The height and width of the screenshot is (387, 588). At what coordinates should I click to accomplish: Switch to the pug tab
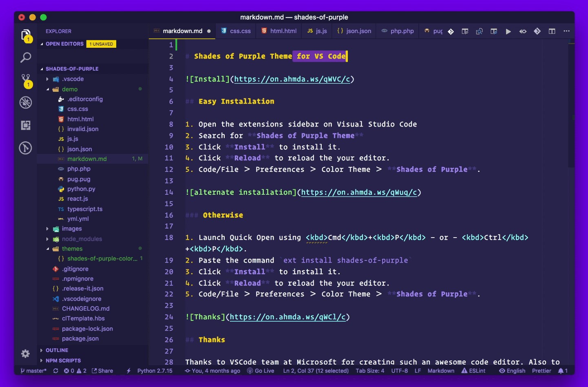click(433, 31)
